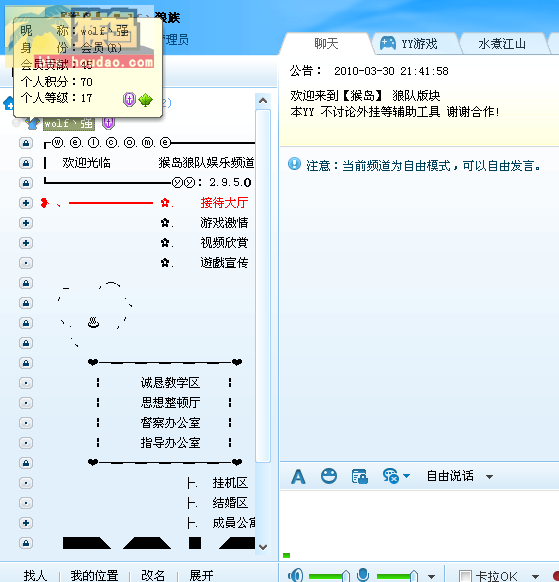559x582 pixels.
Task: Open dropdown arrow after microphone slider
Action: (431, 576)
